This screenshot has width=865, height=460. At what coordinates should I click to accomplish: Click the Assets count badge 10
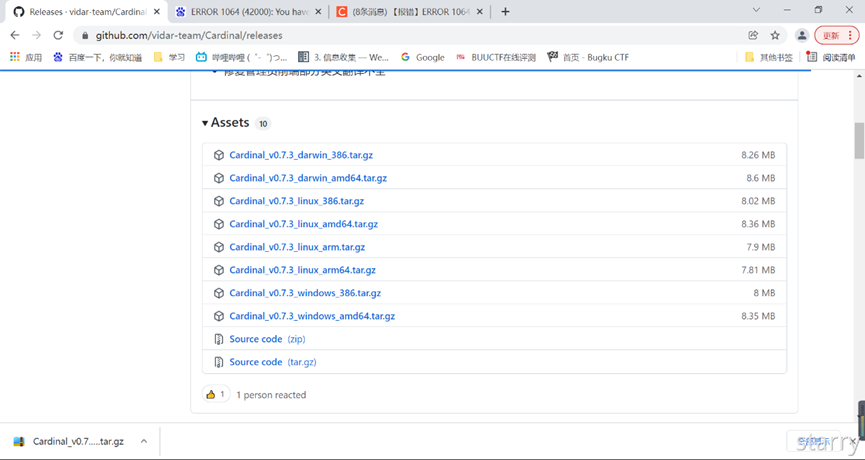tap(263, 124)
